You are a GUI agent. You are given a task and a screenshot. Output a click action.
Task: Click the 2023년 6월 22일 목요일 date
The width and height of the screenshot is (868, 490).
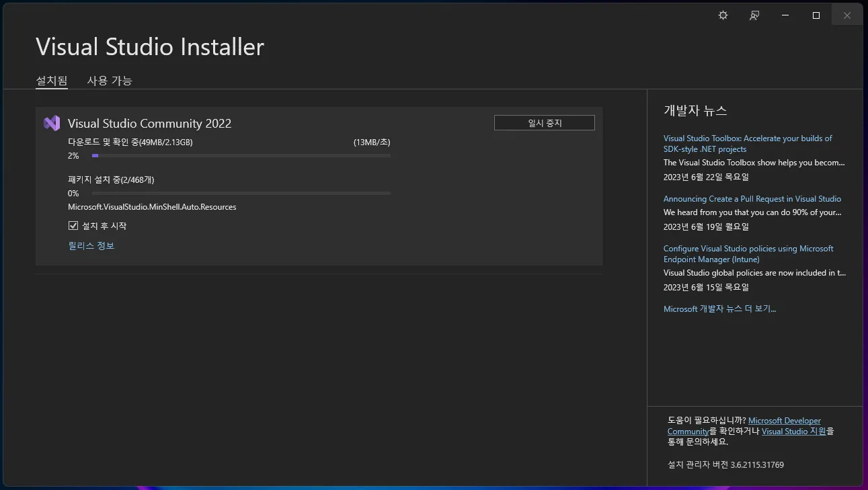pos(706,177)
